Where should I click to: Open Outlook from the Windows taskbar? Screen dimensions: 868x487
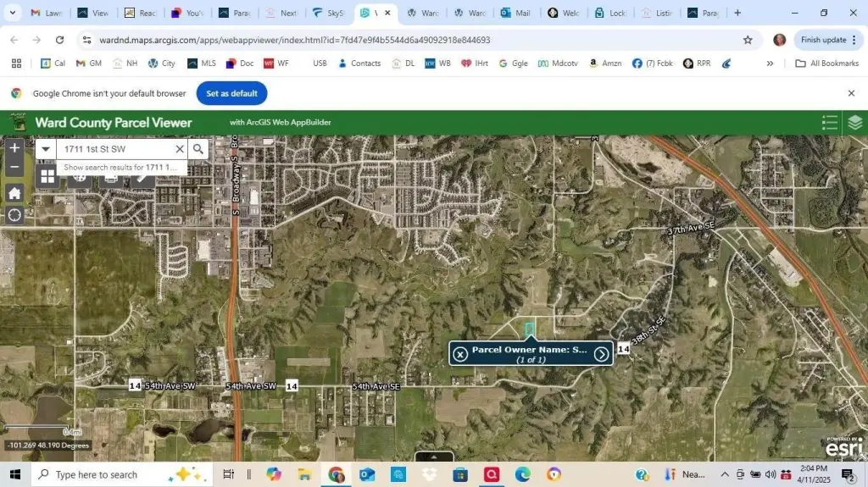(367, 474)
